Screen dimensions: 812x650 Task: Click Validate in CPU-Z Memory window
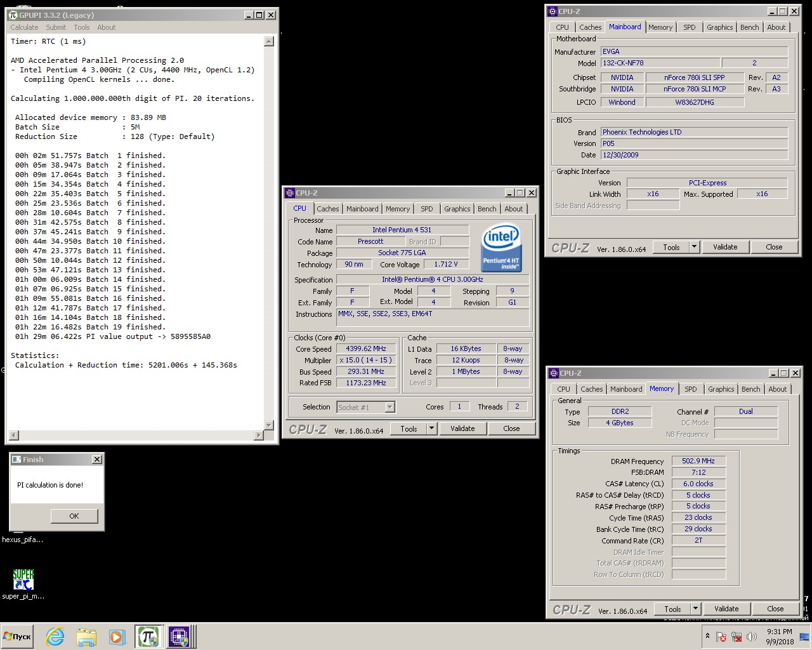click(726, 609)
